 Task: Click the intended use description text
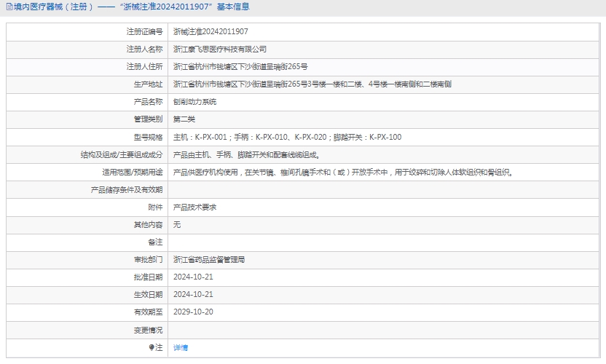(x=343, y=173)
